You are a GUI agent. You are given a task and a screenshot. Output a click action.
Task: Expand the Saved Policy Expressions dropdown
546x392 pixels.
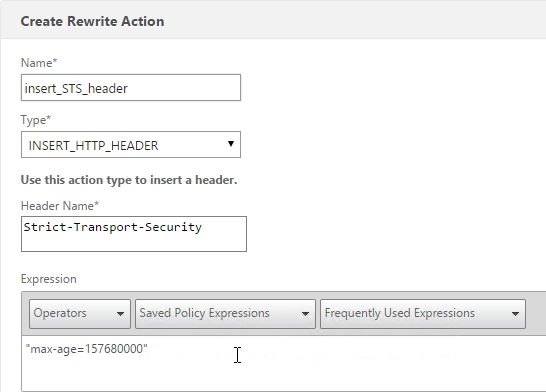coord(225,313)
